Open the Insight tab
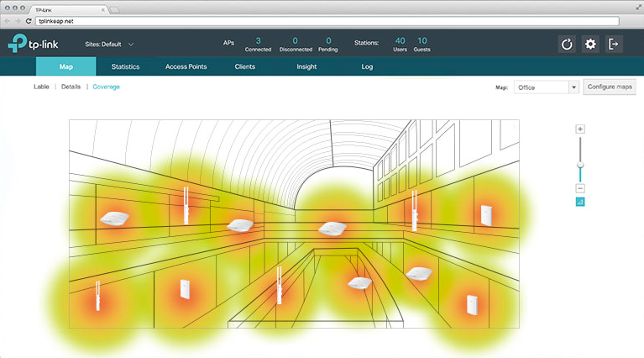 point(306,66)
